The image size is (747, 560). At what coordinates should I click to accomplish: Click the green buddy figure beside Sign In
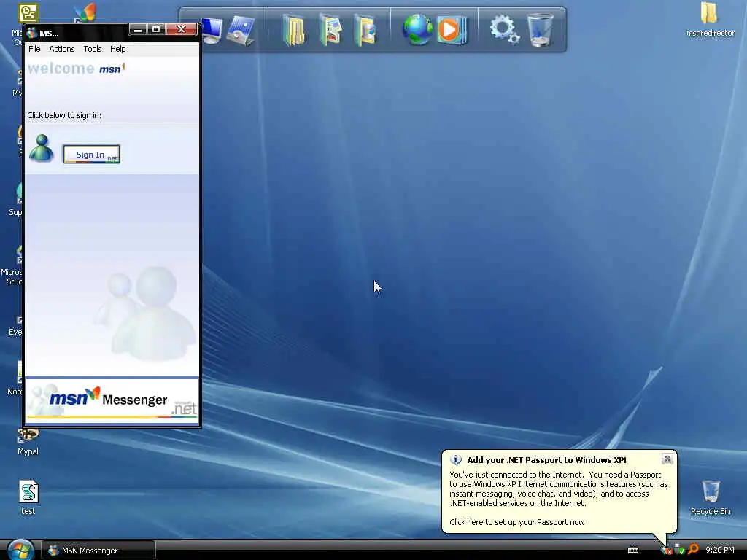pyautogui.click(x=42, y=148)
